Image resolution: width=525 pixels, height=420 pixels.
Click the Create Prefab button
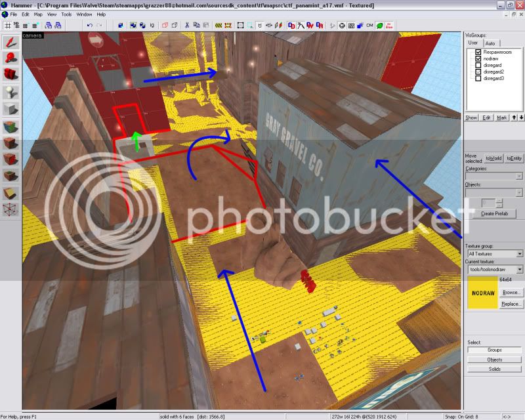[494, 214]
